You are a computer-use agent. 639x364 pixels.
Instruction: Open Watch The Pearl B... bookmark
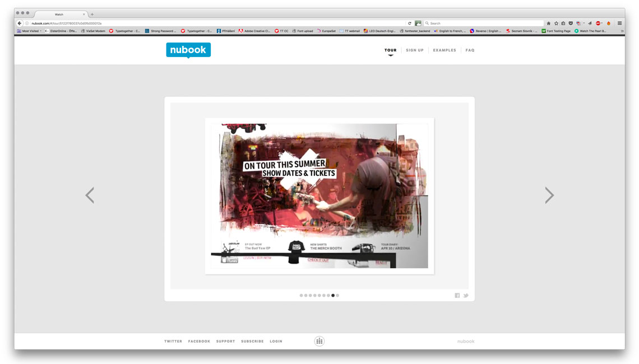tap(590, 31)
